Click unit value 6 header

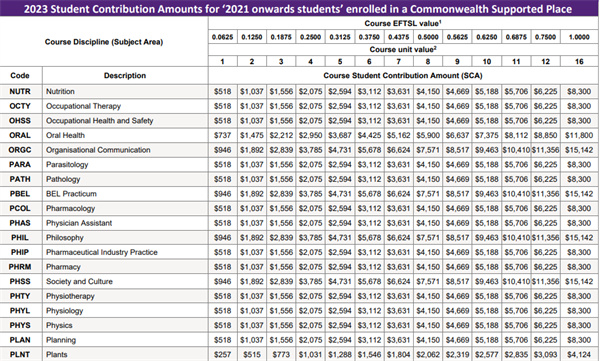[369, 62]
